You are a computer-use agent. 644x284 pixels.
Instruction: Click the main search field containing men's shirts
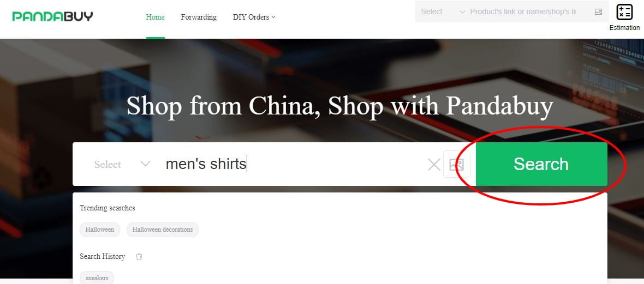[x=294, y=164]
